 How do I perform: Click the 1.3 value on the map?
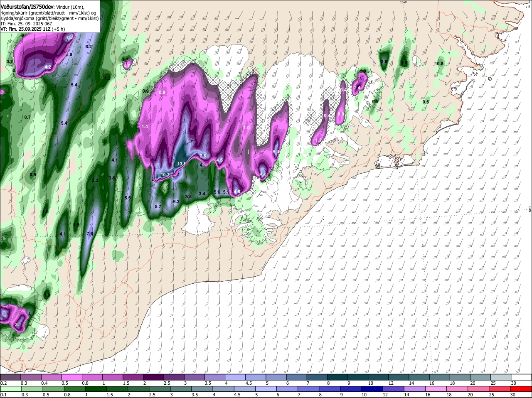point(108,78)
